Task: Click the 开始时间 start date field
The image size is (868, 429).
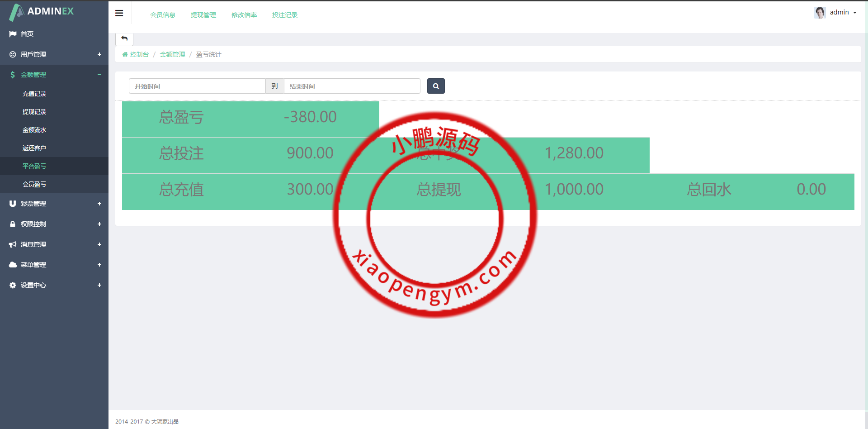Action: click(x=197, y=86)
